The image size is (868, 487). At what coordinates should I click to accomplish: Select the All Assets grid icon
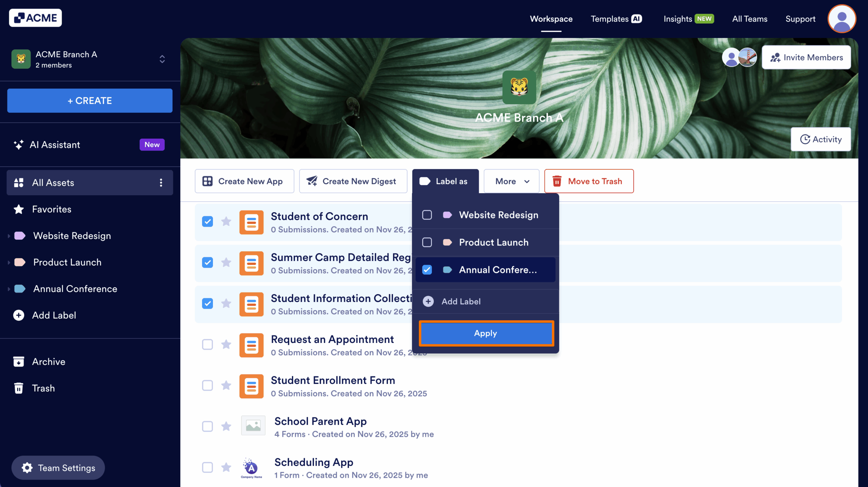coord(19,182)
